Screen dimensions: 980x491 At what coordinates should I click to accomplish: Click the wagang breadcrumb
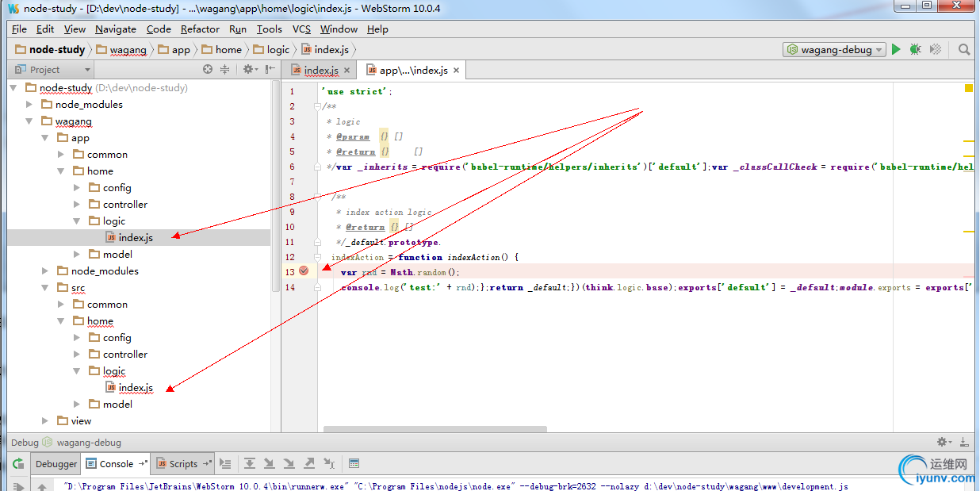[x=121, y=49]
